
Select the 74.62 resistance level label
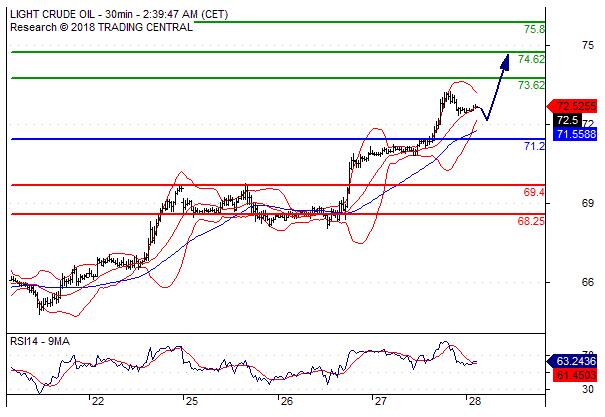coord(531,59)
